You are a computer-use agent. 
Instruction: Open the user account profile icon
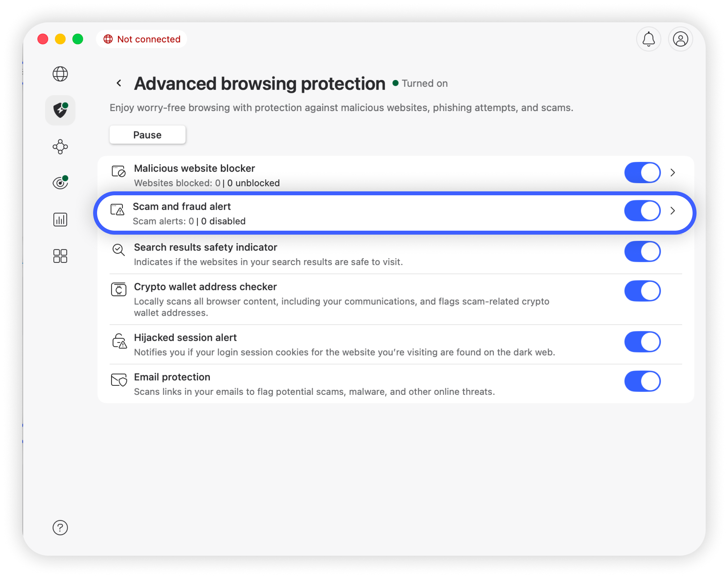[x=680, y=39]
